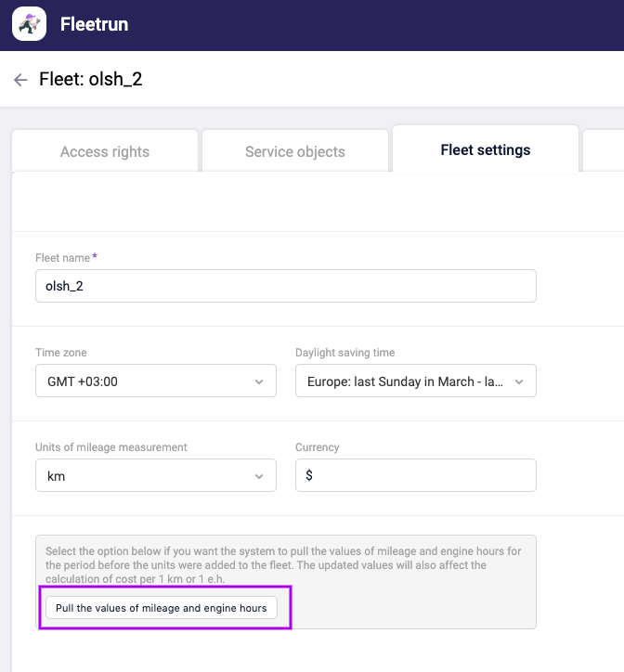Screen dimensions: 624x672
Task: Click the Time zone chevron arrow
Action: coord(258,381)
